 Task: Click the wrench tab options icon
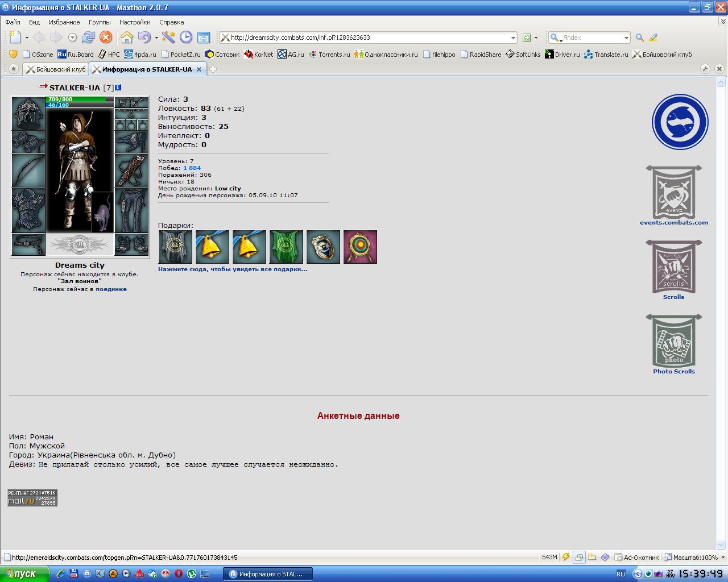pyautogui.click(x=705, y=69)
